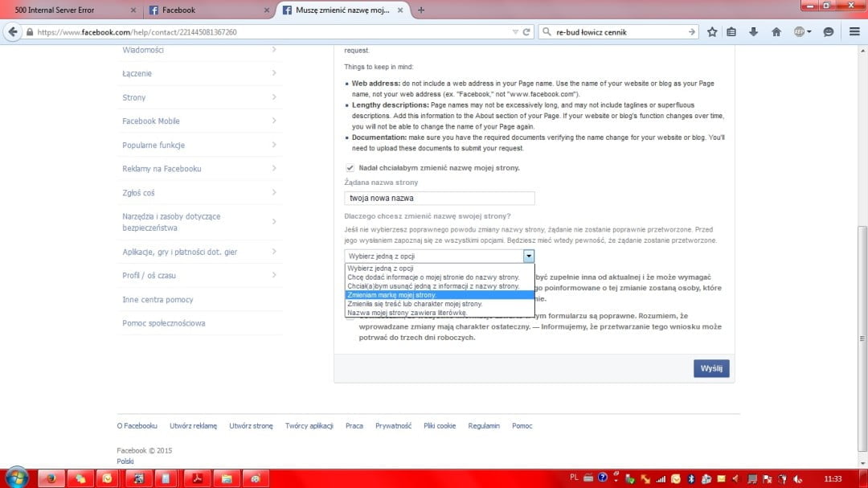Toggle 'Nadal chciałabym zmienić nazwę mojej strony' checkbox
The height and width of the screenshot is (488, 868).
click(x=350, y=168)
